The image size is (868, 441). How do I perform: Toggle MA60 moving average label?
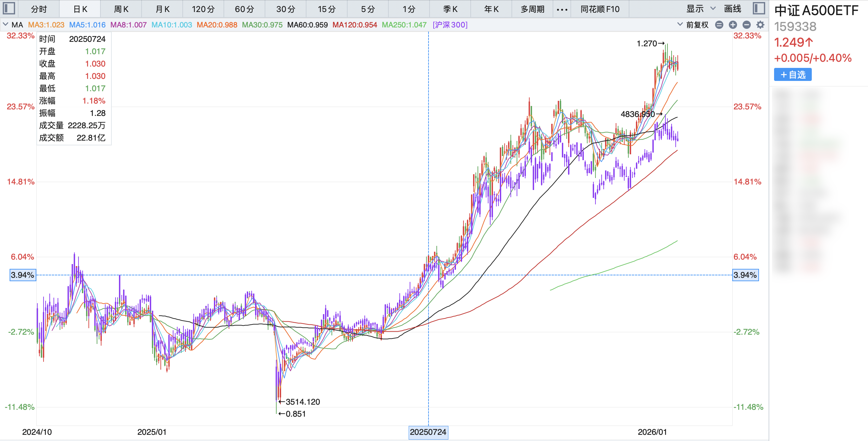tap(307, 25)
